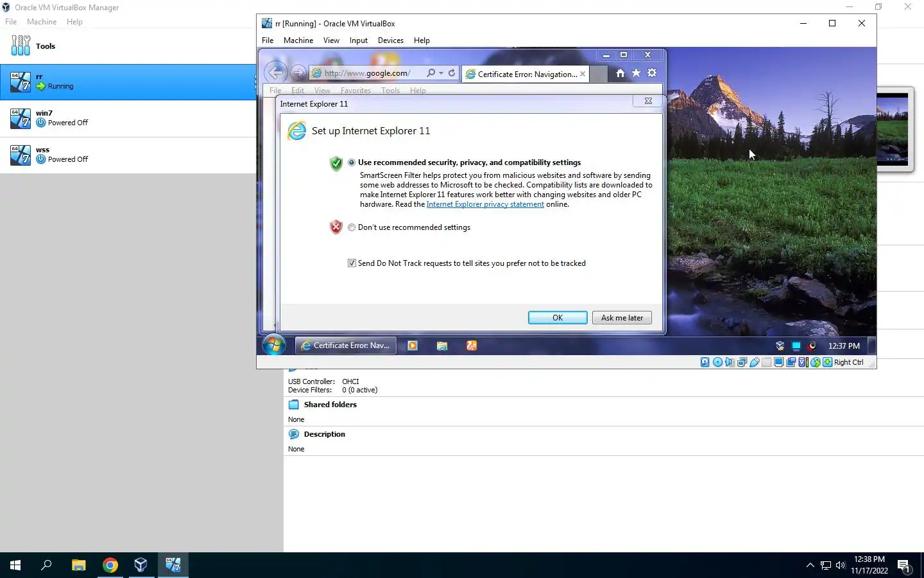The image size is (924, 578).
Task: Toggle 'Send Do Not Track requests' checkbox
Action: 352,263
